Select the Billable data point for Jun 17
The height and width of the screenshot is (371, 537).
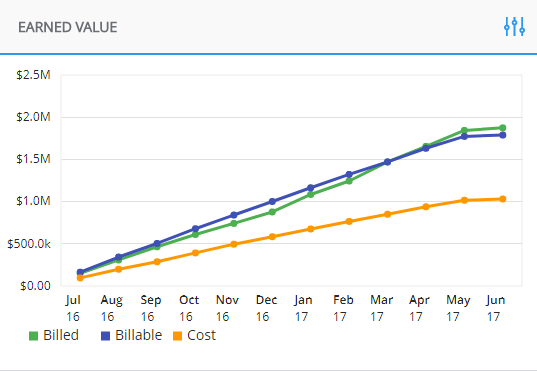(x=502, y=135)
